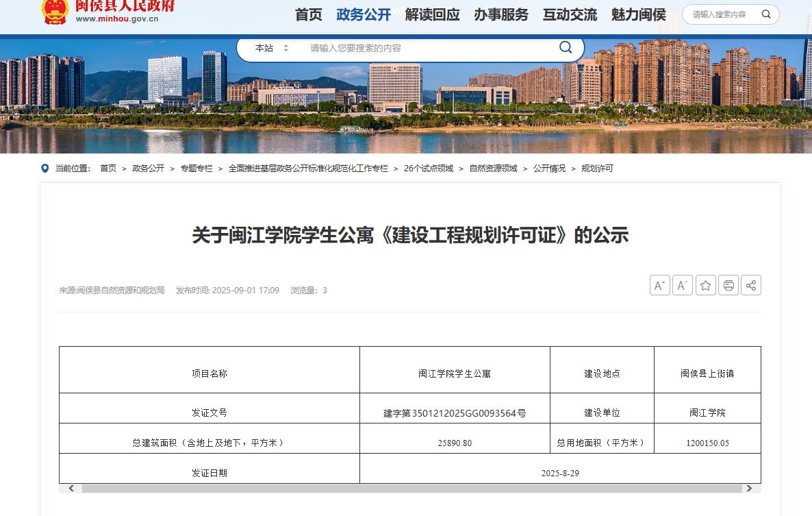Click the issue date 2025-8-29
Image resolution: width=812 pixels, height=516 pixels.
coord(560,473)
